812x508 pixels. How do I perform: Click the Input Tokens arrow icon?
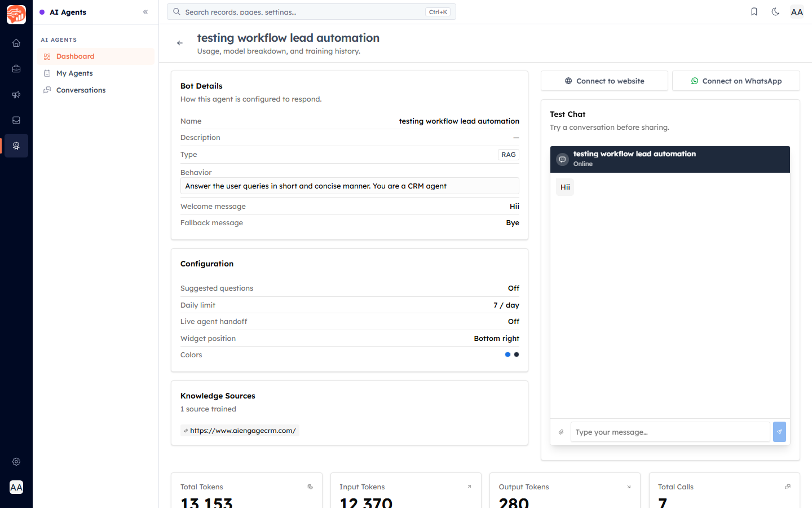click(469, 487)
